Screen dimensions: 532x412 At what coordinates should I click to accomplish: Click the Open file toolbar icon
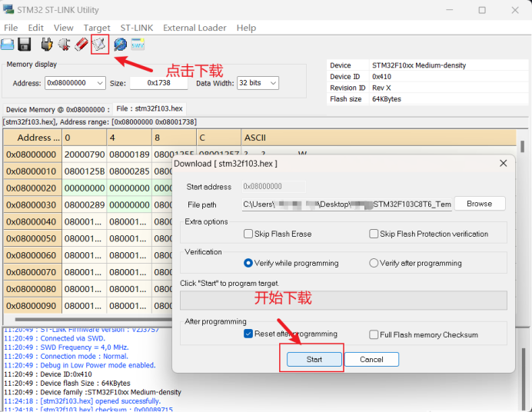point(8,45)
